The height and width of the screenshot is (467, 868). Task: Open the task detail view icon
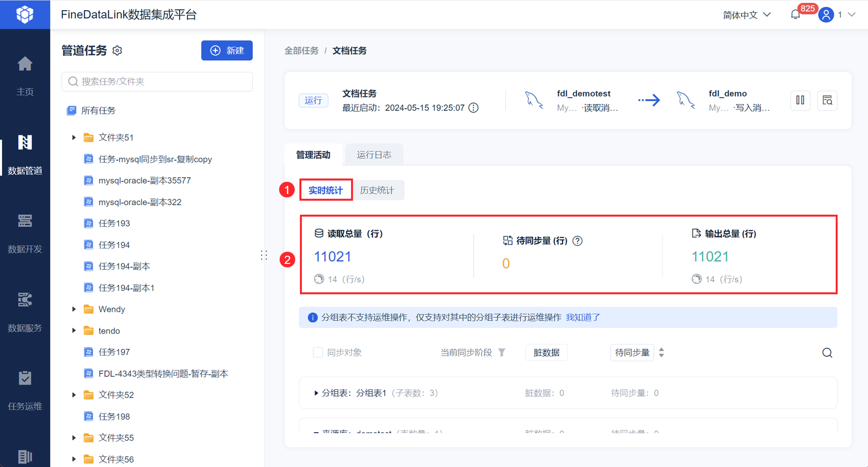coord(827,100)
